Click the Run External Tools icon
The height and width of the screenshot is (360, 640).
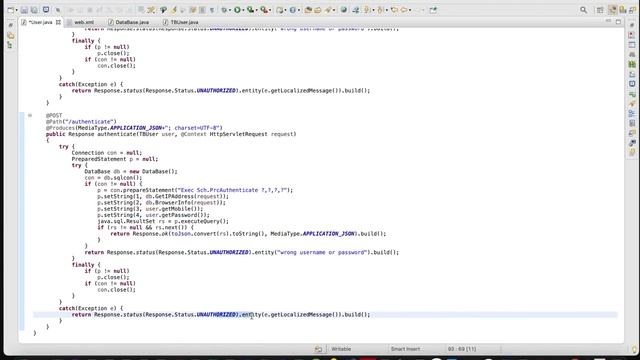(x=264, y=10)
